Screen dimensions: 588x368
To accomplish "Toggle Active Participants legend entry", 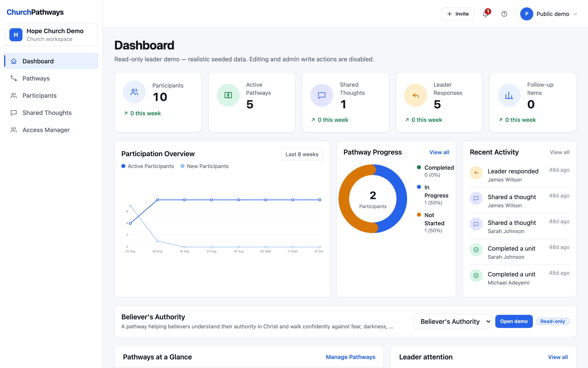I will click(147, 166).
